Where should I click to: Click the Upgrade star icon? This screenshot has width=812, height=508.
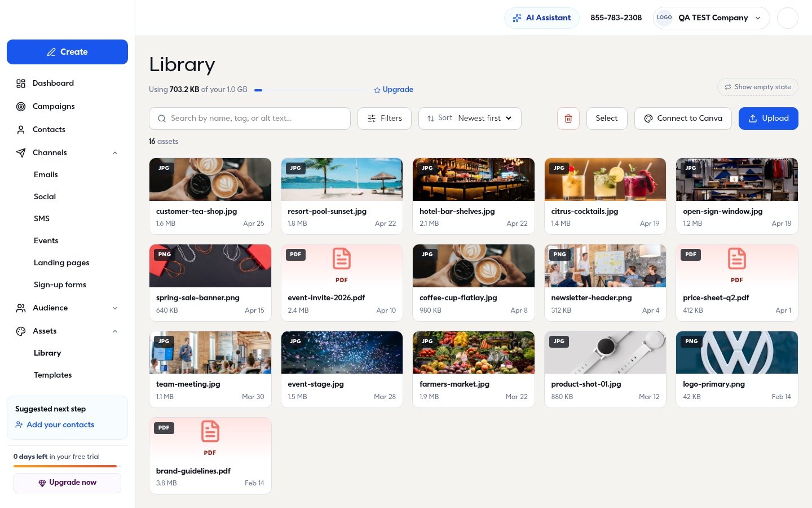click(x=377, y=90)
